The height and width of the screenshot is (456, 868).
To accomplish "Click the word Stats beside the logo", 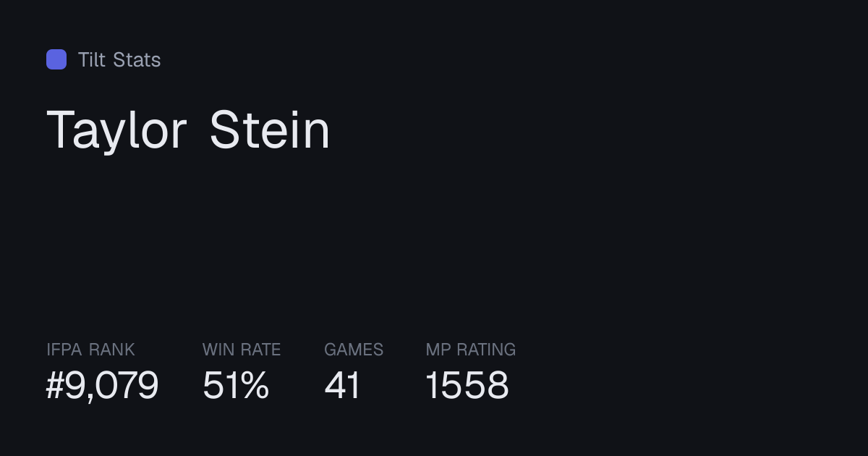I will 137,59.
